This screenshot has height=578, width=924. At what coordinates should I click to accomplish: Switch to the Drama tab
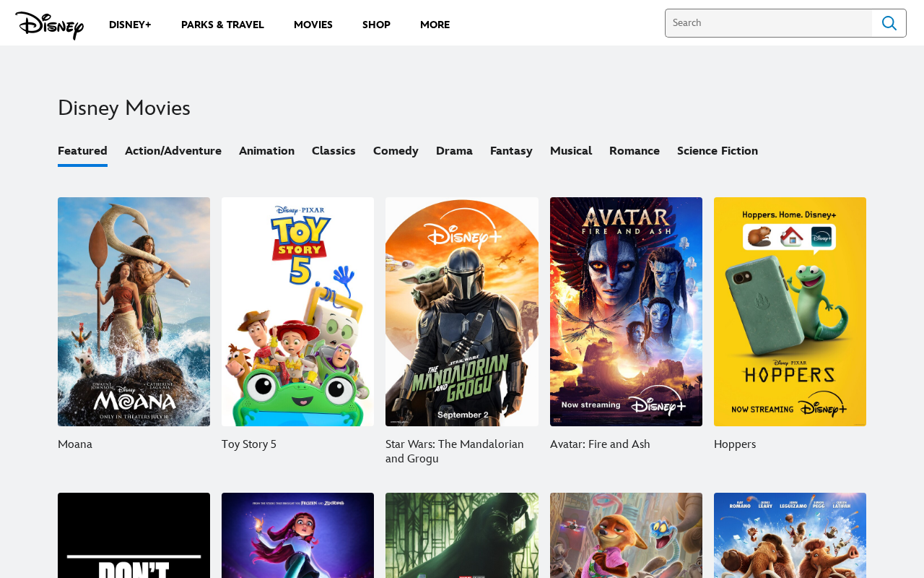pyautogui.click(x=454, y=151)
